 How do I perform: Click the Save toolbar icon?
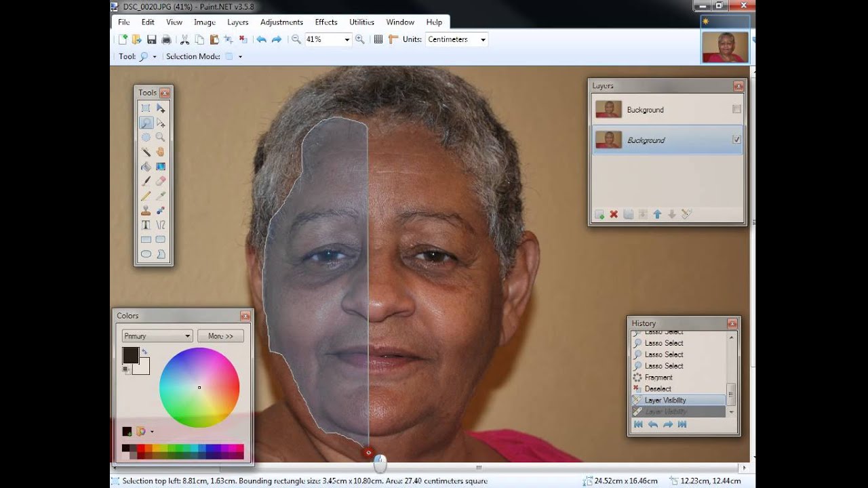152,39
